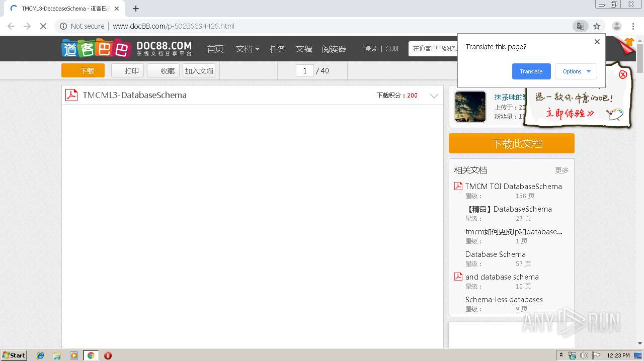The image size is (644, 362).
Task: Open 阅读器 in the navigation
Action: (334, 49)
